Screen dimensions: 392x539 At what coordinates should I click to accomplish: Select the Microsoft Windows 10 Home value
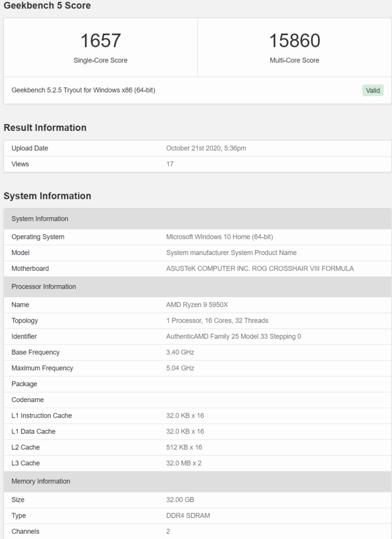[x=220, y=237]
